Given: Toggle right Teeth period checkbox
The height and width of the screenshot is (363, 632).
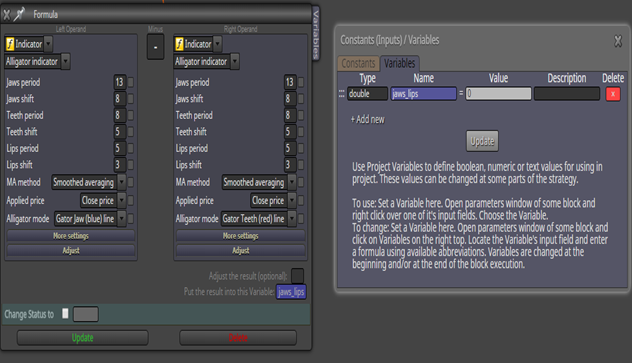Looking at the screenshot, I should pos(301,116).
